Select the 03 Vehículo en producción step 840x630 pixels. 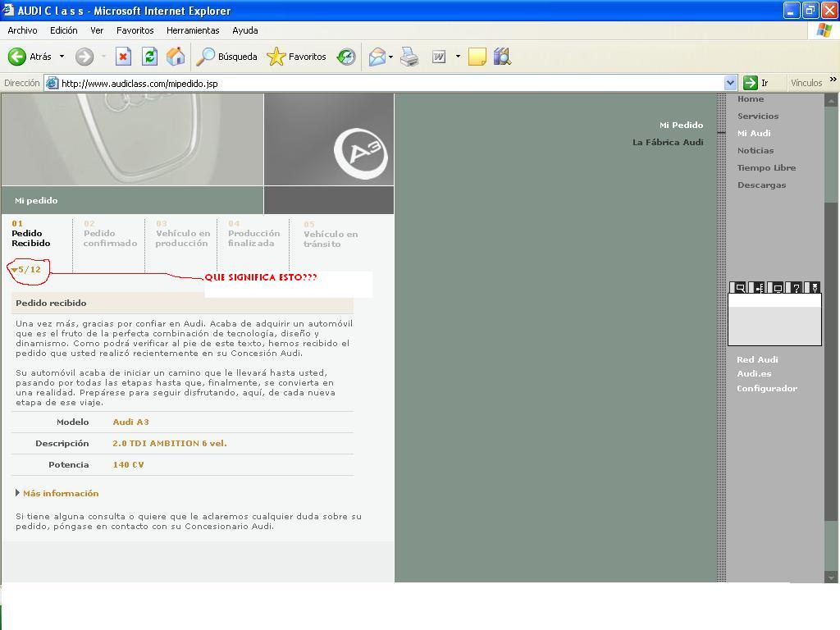[x=183, y=234]
